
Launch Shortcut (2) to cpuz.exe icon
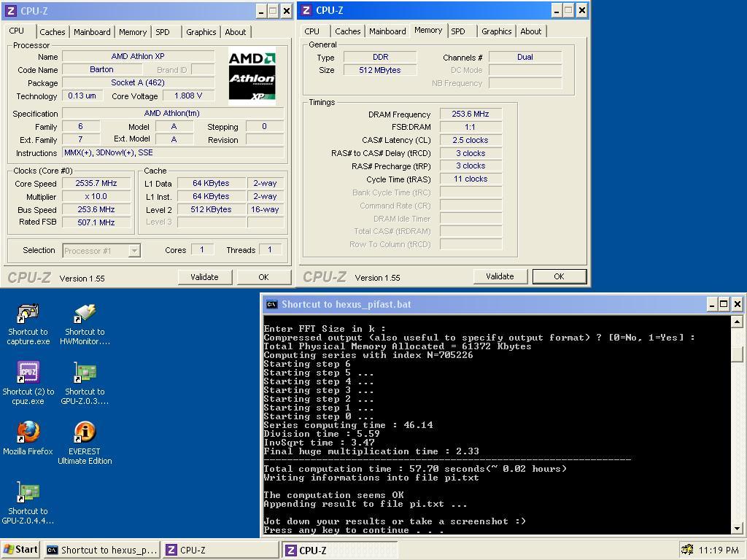tap(28, 384)
